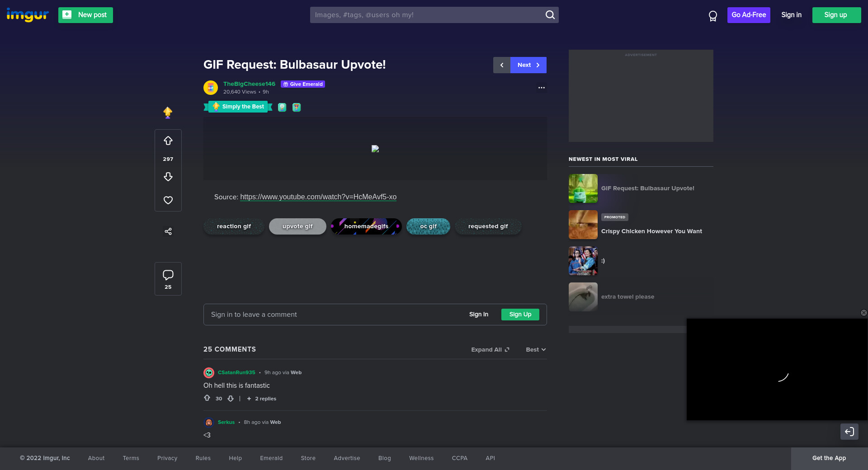Click Go Ad-Free button
The height and width of the screenshot is (470, 868).
(x=749, y=15)
